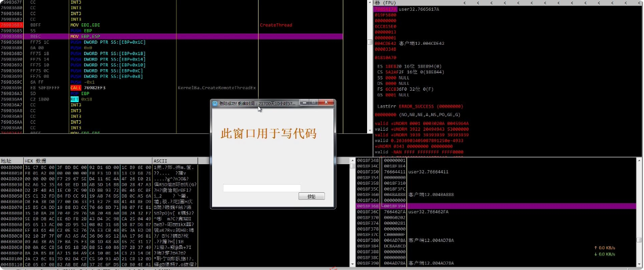The height and width of the screenshot is (270, 644).
Task: Click the HEX 数据 column header
Action: point(87,161)
